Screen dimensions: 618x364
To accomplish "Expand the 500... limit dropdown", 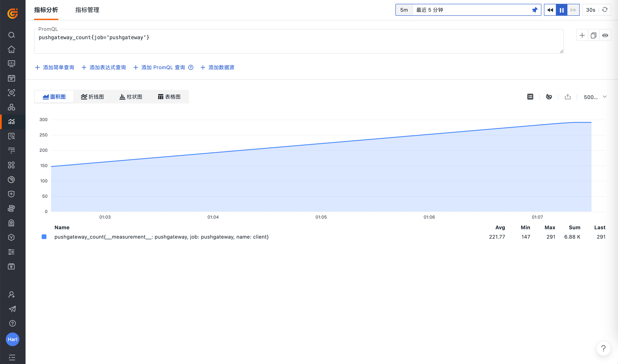I will click(x=595, y=97).
